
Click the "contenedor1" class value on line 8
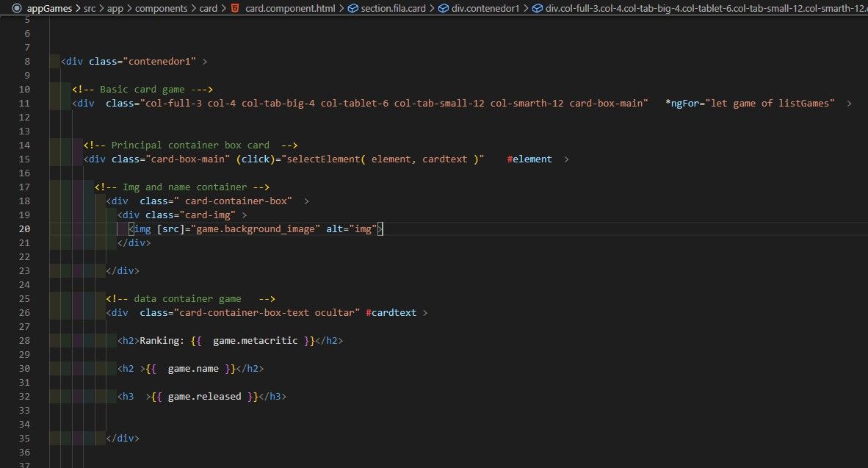coord(159,62)
